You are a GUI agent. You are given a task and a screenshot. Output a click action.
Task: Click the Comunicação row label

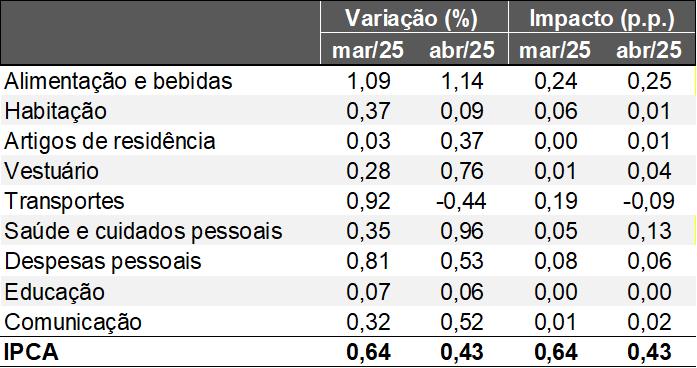click(x=73, y=322)
